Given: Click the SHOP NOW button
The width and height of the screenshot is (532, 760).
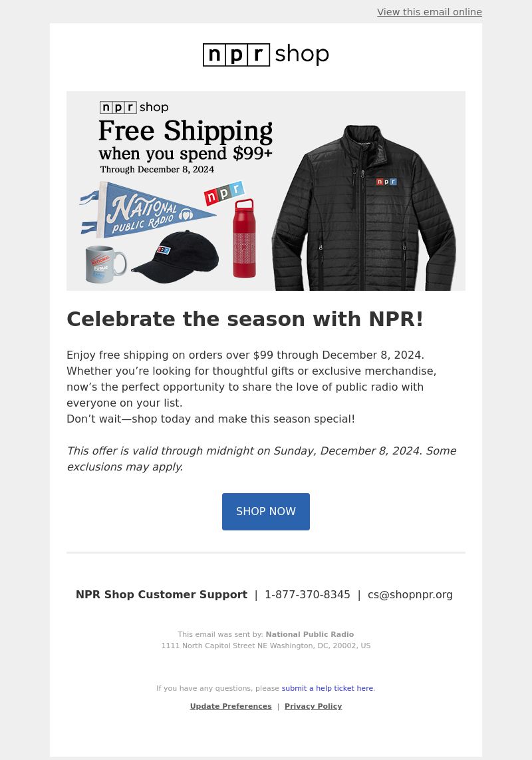Looking at the screenshot, I should [x=265, y=511].
